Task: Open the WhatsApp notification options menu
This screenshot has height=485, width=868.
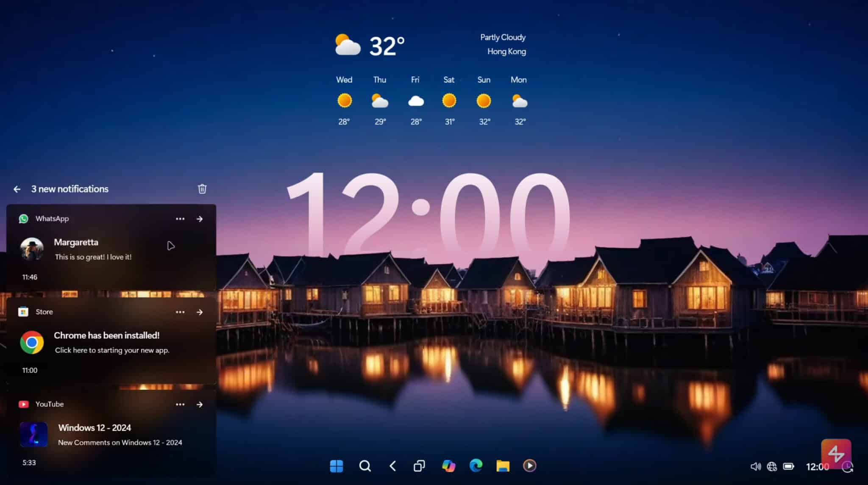Action: 180,219
